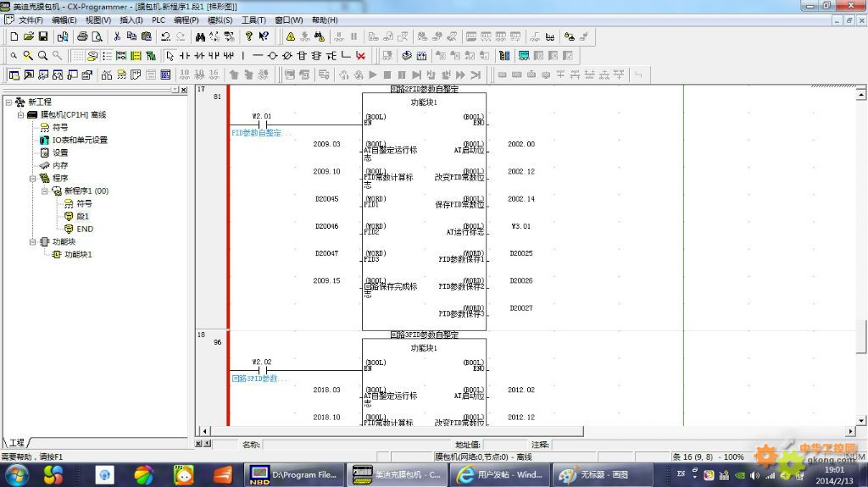Open the 视图(V) menu
The height and width of the screenshot is (487, 868).
[98, 20]
